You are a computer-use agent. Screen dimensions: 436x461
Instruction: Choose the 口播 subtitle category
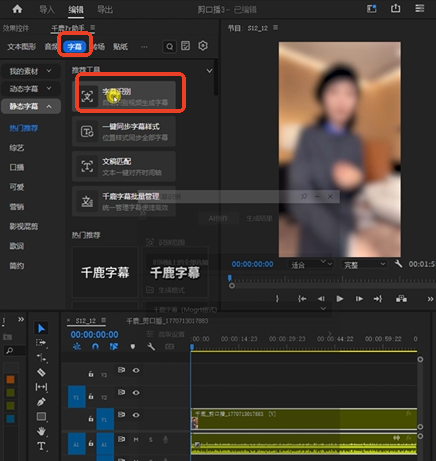[17, 167]
